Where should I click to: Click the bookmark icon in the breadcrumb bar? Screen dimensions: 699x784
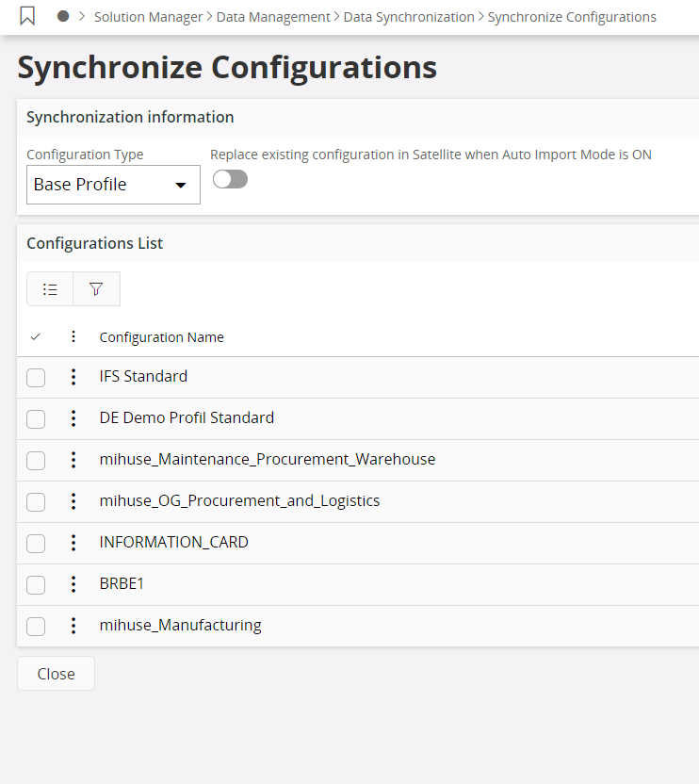(27, 17)
